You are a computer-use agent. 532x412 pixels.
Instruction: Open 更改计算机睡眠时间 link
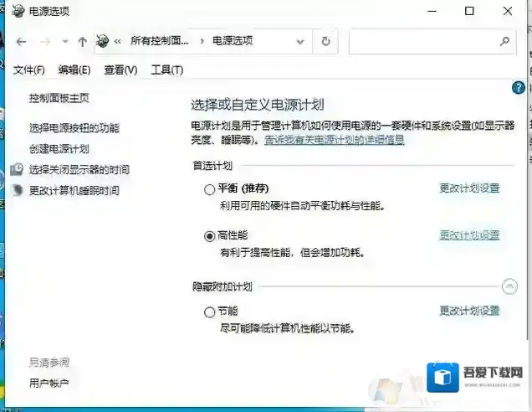[x=74, y=191]
